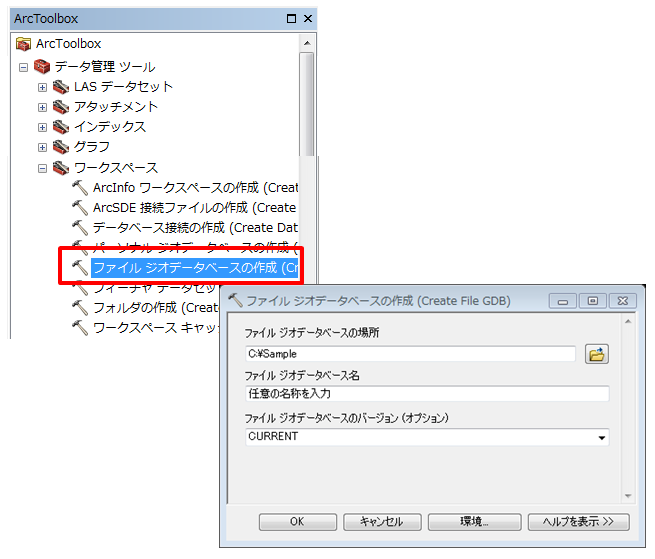Screen dimensions: 655x559
Task: Expand the インデックス toolset
Action: pos(42,127)
